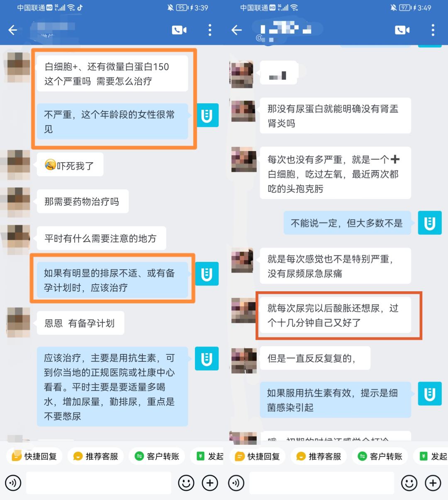The image size is (448, 500).
Task: Open three-dot menu in left chat
Action: click(x=210, y=30)
